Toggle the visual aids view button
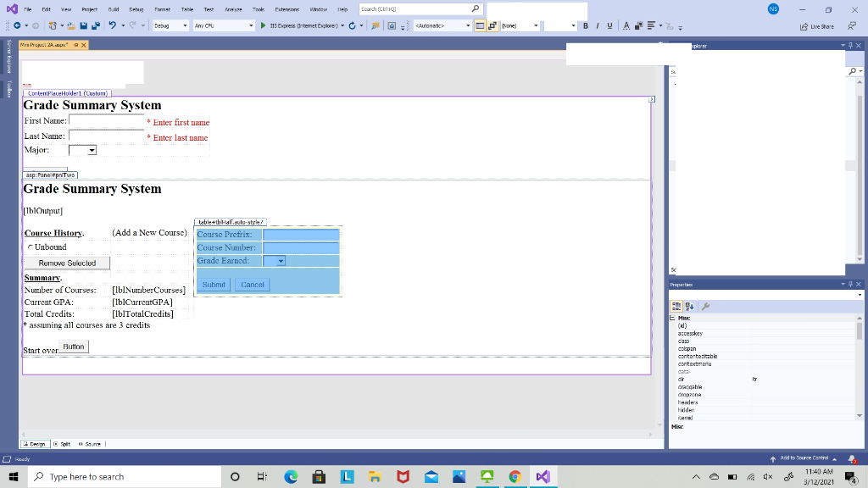Image resolution: width=868 pixels, height=488 pixels. [480, 25]
